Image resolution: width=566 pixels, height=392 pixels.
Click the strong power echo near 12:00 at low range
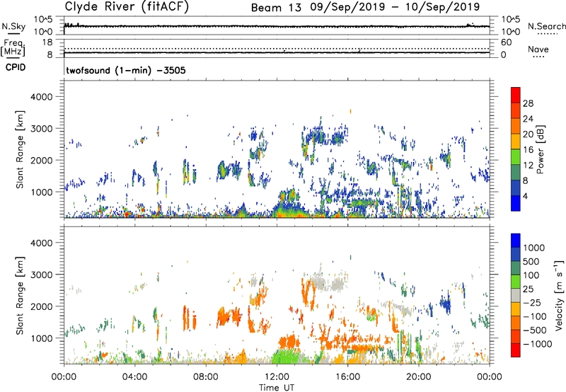point(289,210)
